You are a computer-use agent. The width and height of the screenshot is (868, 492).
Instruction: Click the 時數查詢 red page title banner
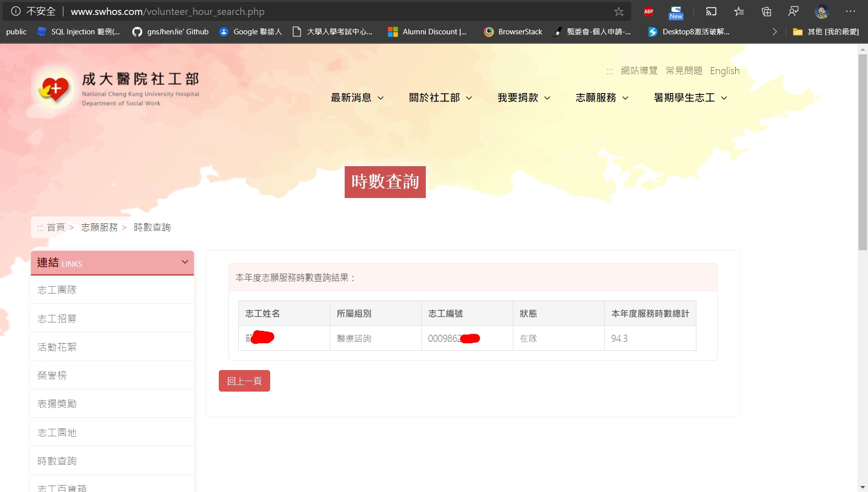[385, 182]
